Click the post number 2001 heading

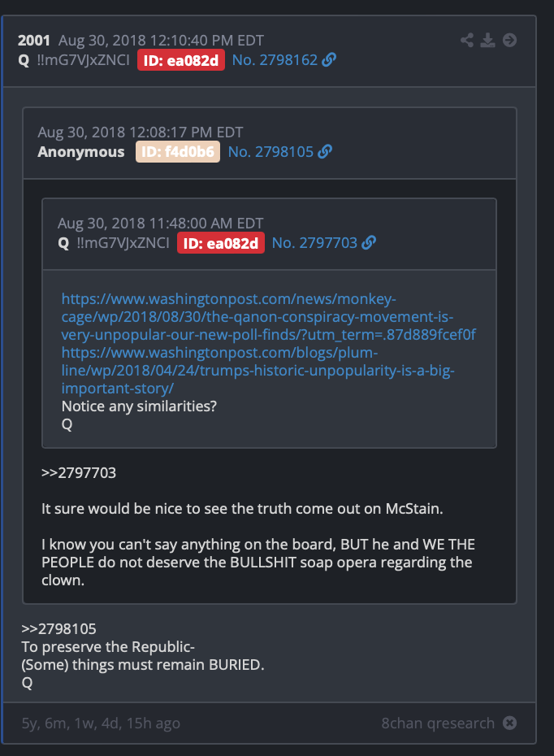point(34,41)
